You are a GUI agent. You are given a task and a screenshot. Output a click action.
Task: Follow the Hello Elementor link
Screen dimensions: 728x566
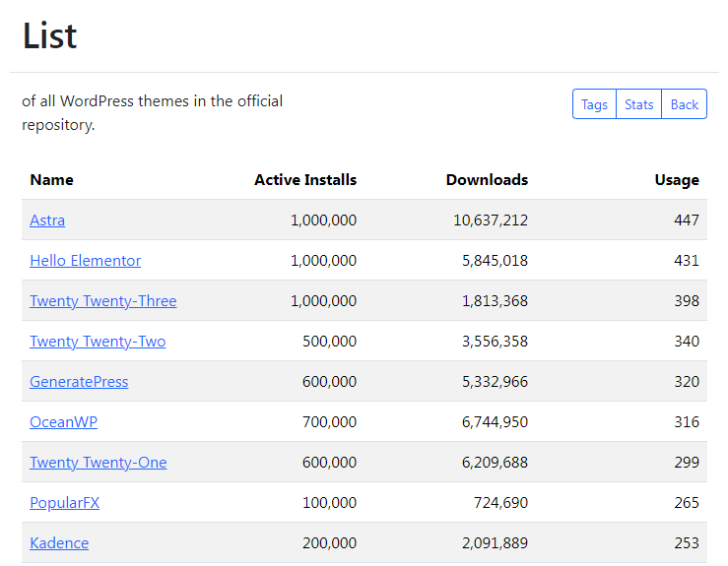(86, 261)
